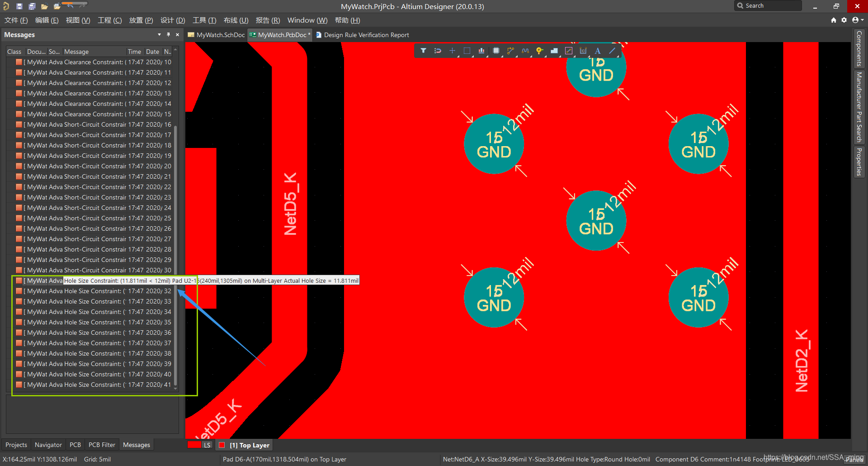868x466 pixels.
Task: Open the 报告 (R) menu
Action: tap(268, 20)
